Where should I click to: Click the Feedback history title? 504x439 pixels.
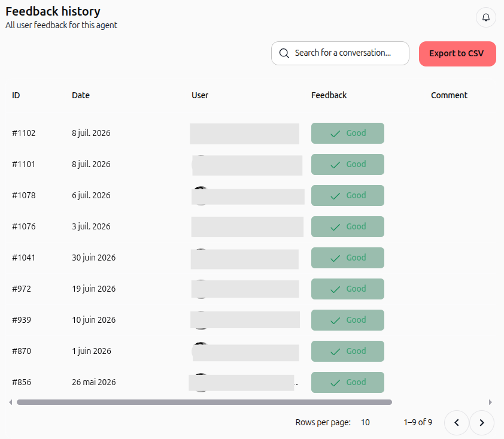click(53, 11)
